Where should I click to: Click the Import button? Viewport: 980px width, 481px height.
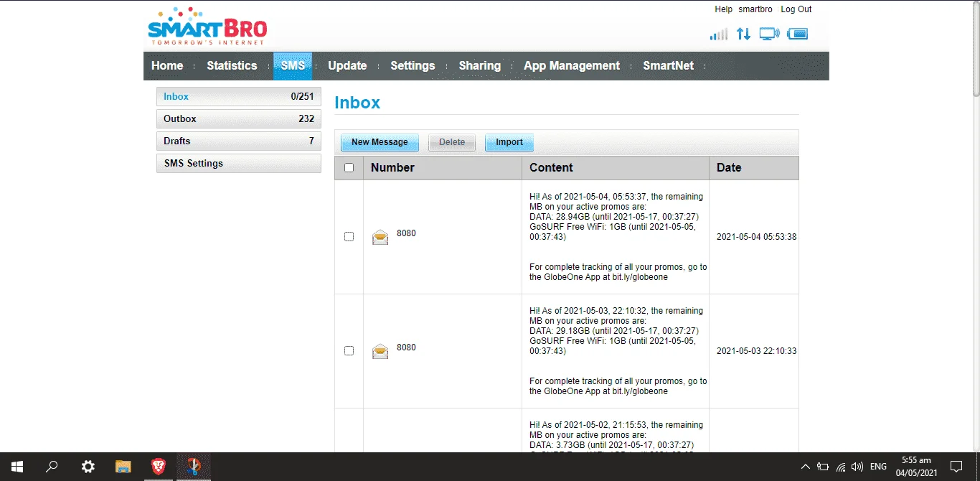coord(509,142)
